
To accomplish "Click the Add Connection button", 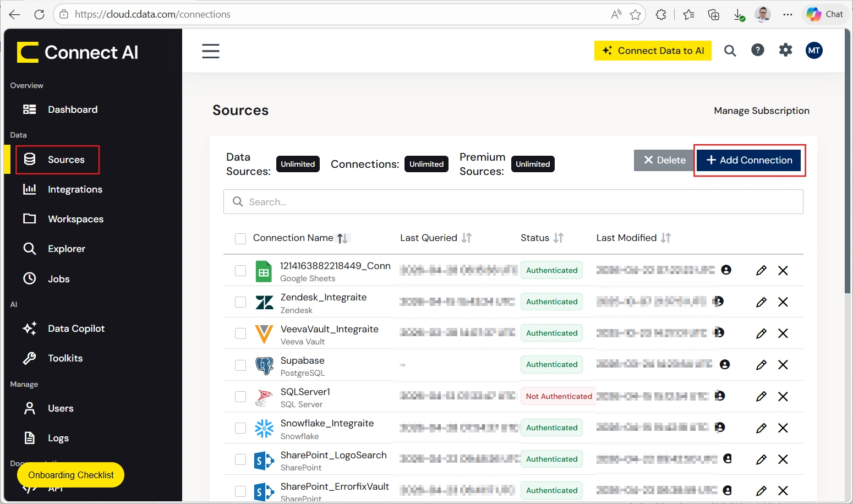I will click(x=749, y=160).
